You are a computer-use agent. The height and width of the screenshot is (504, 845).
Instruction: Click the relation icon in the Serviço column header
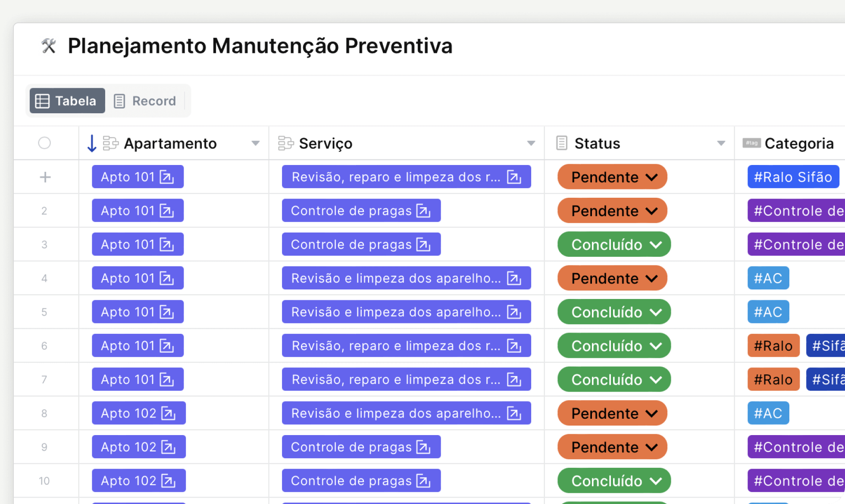point(285,143)
